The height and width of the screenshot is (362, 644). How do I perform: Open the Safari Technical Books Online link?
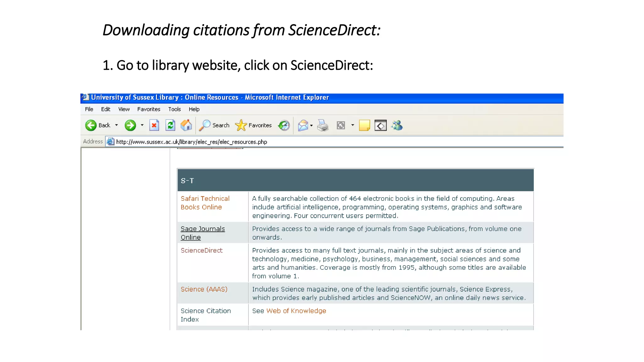[x=205, y=203]
